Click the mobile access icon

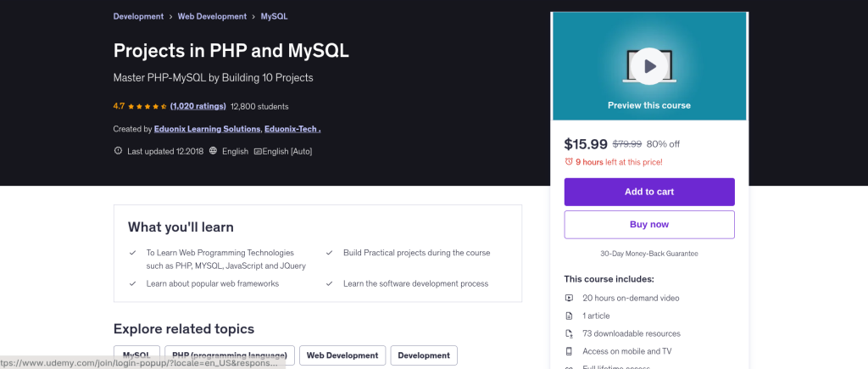point(569,351)
